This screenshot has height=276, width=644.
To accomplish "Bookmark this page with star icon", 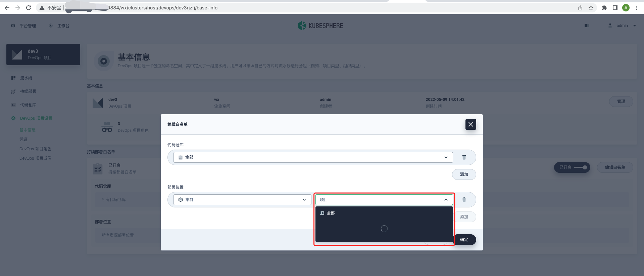I will [x=591, y=8].
